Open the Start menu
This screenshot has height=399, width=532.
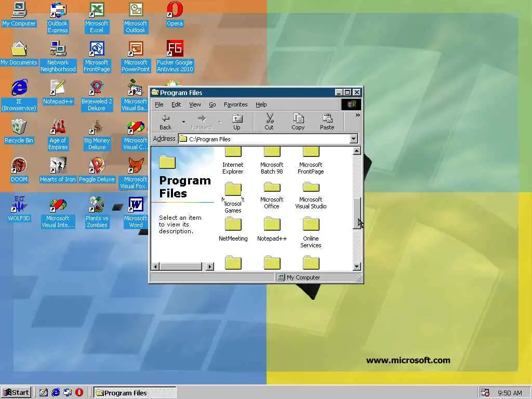[x=16, y=393]
